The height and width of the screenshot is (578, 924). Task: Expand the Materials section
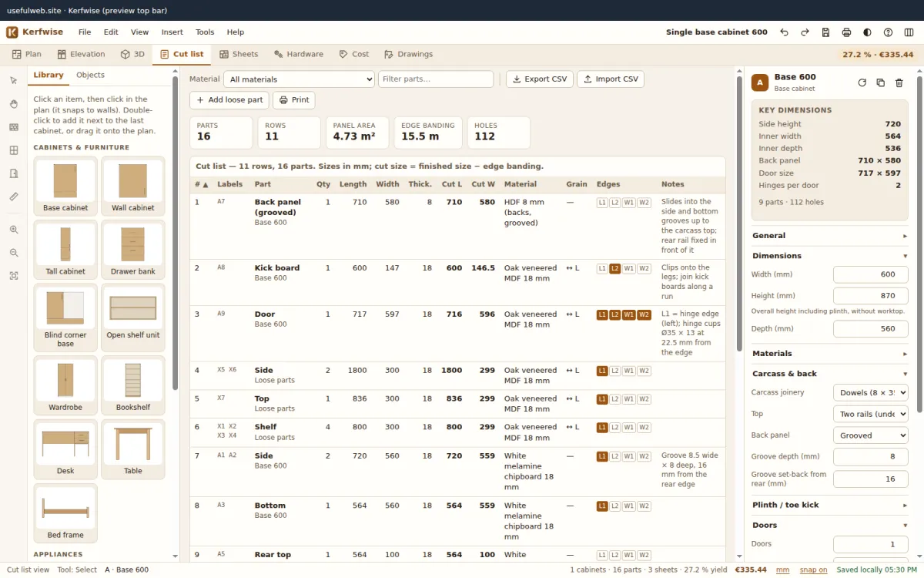[x=830, y=354]
